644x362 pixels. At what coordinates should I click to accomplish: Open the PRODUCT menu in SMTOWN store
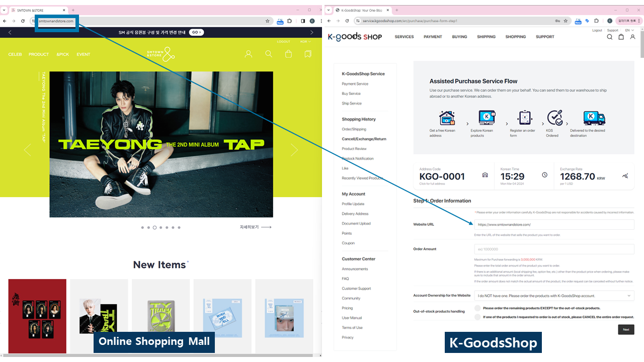[39, 54]
